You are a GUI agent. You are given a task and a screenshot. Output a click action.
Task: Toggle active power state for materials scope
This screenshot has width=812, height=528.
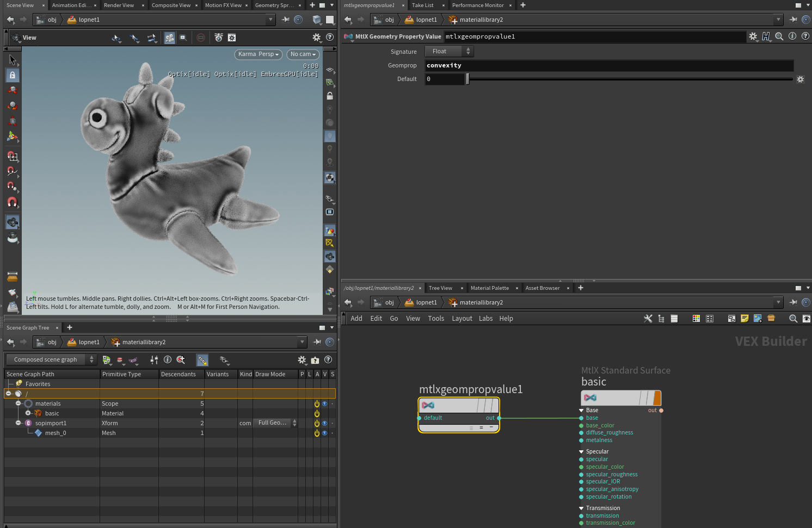[x=317, y=404]
